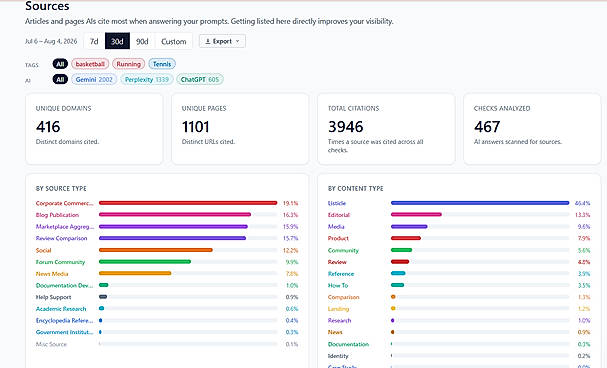Image resolution: width=607 pixels, height=368 pixels.
Task: Click the 19.1% value for Corporate Commerce
Action: (x=290, y=203)
